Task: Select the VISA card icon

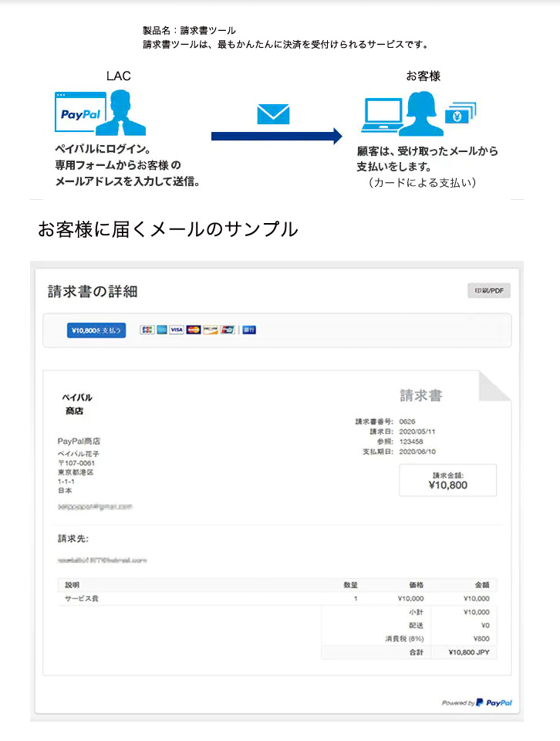Action: [177, 330]
